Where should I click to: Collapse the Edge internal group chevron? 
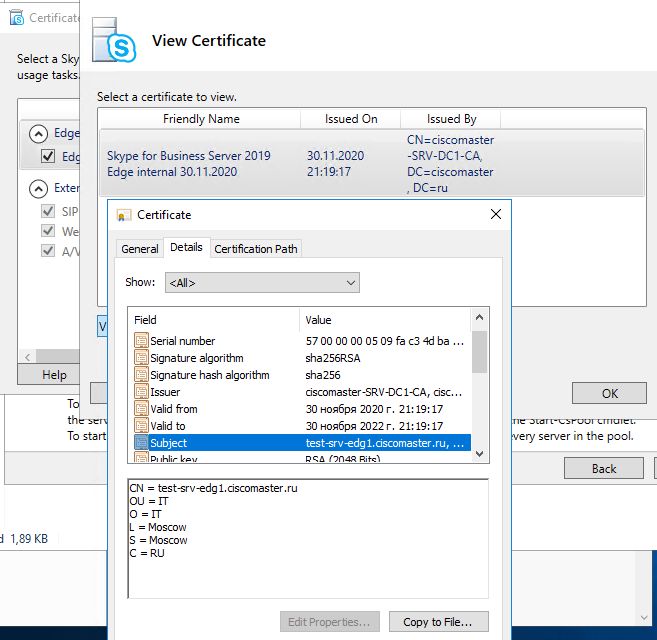tap(38, 134)
